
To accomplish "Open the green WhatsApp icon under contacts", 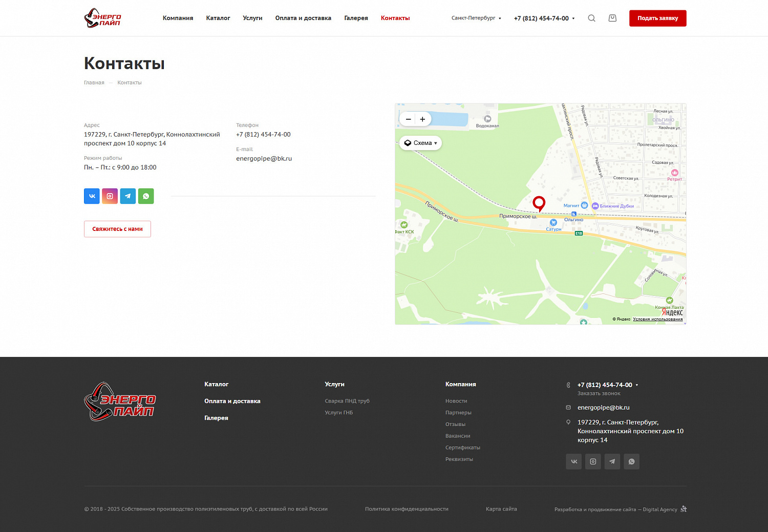I will tap(146, 196).
